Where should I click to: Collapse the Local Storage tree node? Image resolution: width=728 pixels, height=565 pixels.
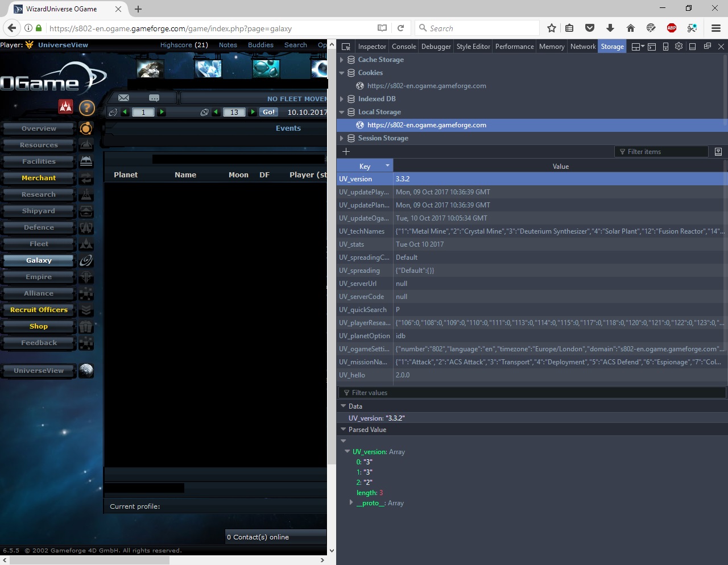[342, 112]
